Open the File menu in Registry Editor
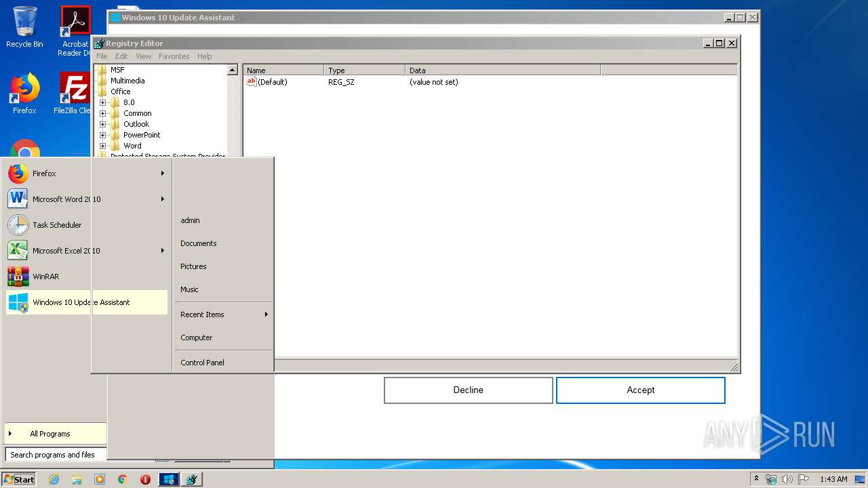Viewport: 868px width, 488px height. click(x=102, y=56)
